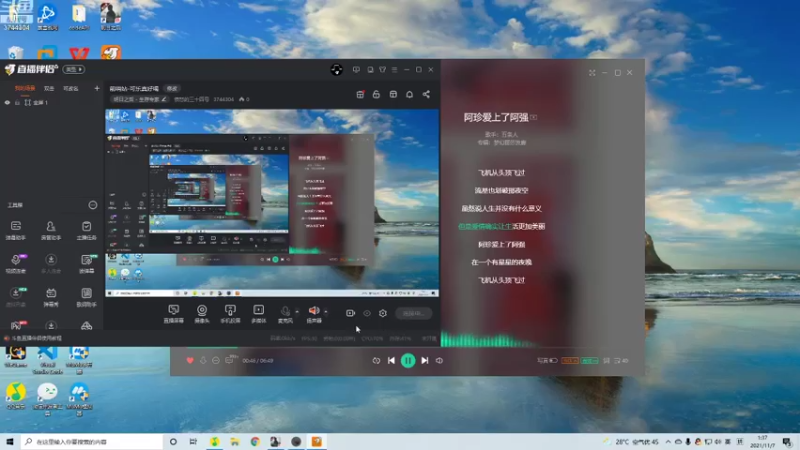Pause the music playback
800x450 pixels.
(408, 361)
